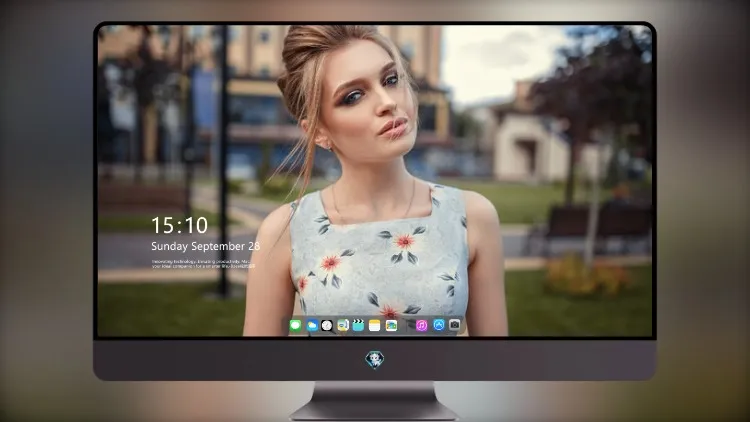Click the floral dress on the wallpaper
Image resolution: width=750 pixels, height=422 pixels.
pos(379,258)
